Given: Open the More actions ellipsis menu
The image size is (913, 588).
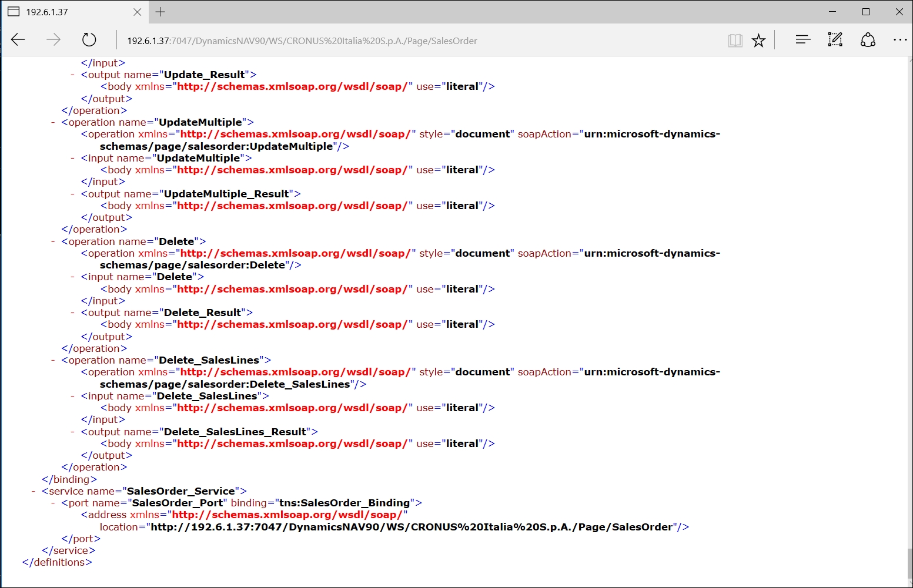Looking at the screenshot, I should (x=900, y=40).
